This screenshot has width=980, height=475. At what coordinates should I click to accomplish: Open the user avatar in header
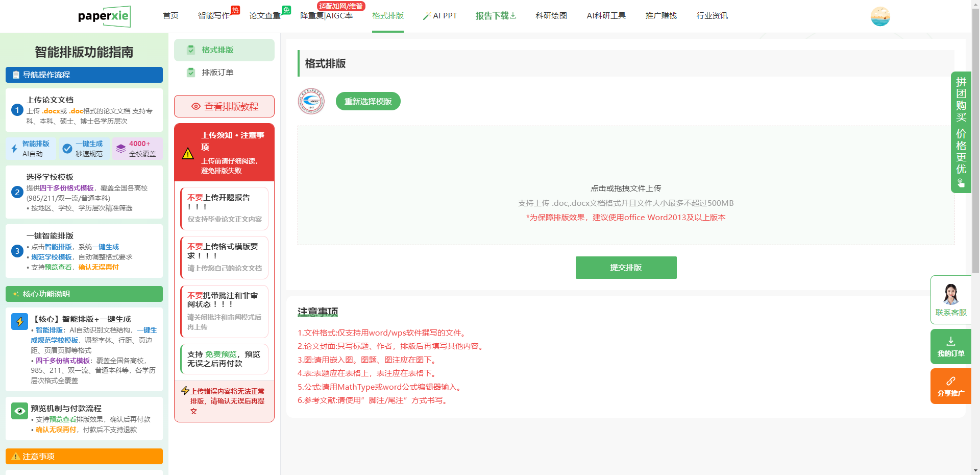point(880,16)
